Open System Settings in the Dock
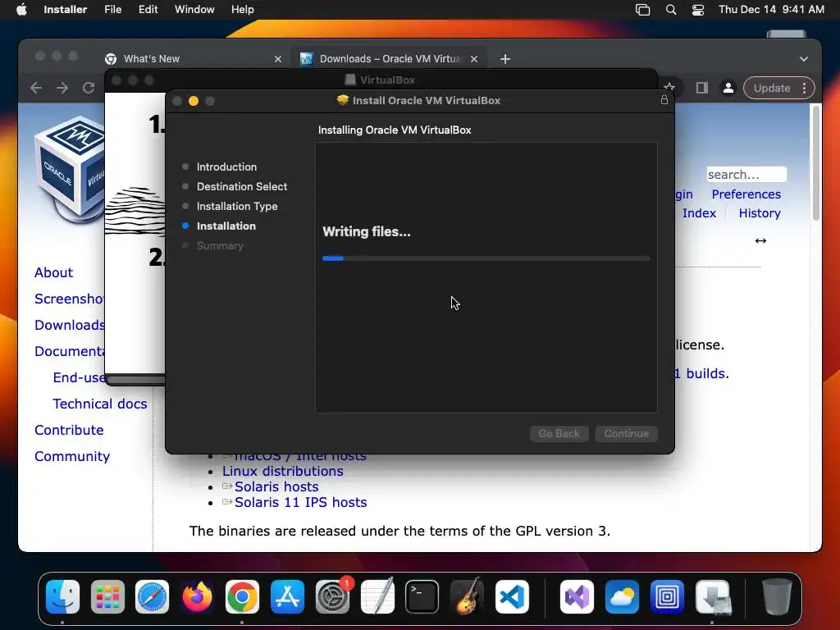Viewport: 840px width, 630px height. click(x=332, y=596)
